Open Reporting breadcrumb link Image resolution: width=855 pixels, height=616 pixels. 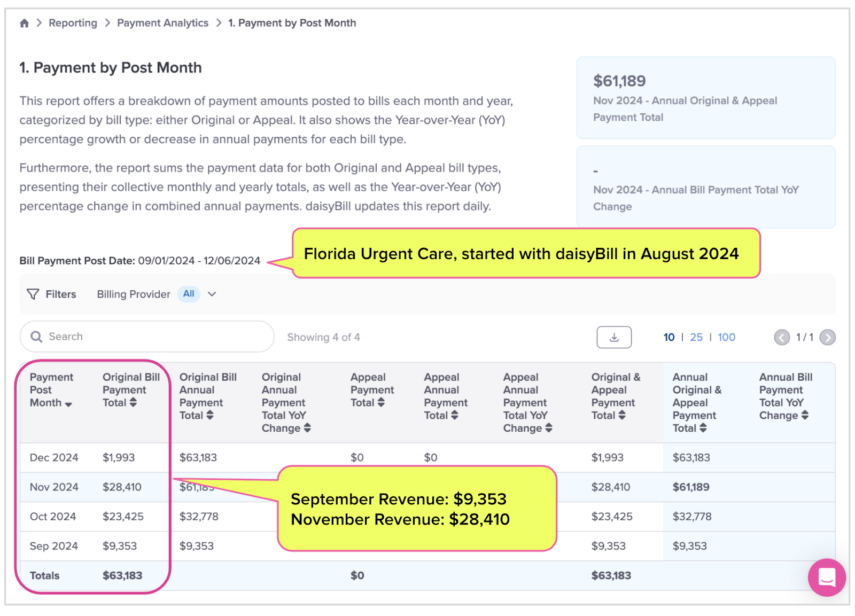click(73, 23)
